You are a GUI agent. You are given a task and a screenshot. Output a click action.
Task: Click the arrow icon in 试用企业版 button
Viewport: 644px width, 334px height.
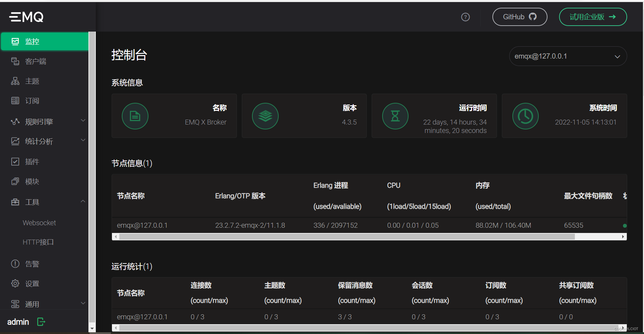point(612,16)
